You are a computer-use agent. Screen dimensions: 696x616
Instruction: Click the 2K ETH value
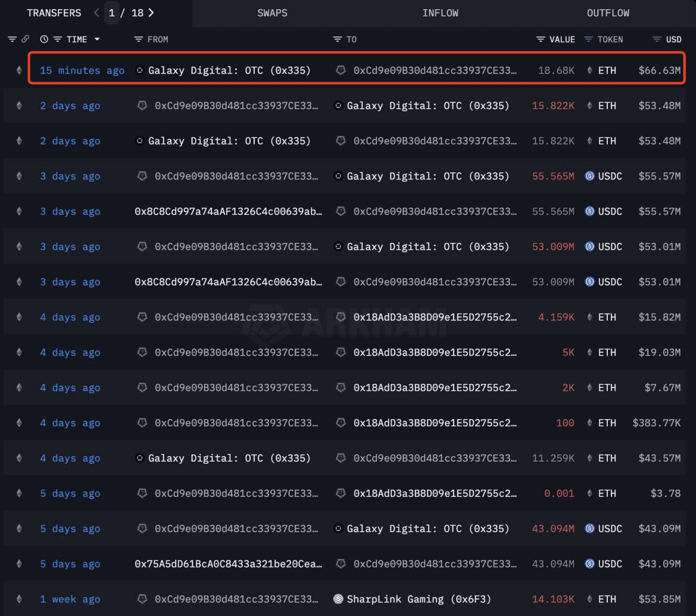[568, 388]
